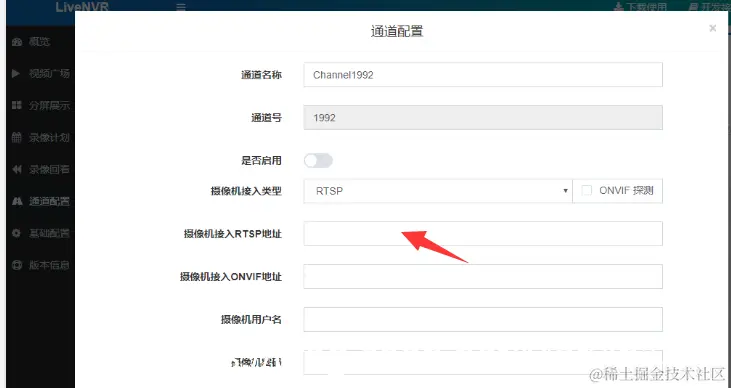Viewport: 731px width, 388px height.
Task: Click the 版本信息 support icon in sidebar
Action: click(17, 265)
